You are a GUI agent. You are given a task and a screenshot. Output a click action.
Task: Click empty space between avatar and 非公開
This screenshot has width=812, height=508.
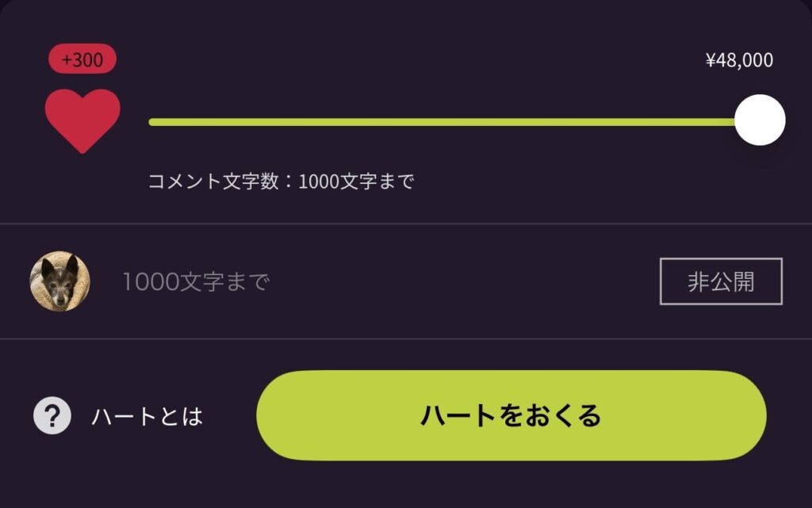(460, 282)
